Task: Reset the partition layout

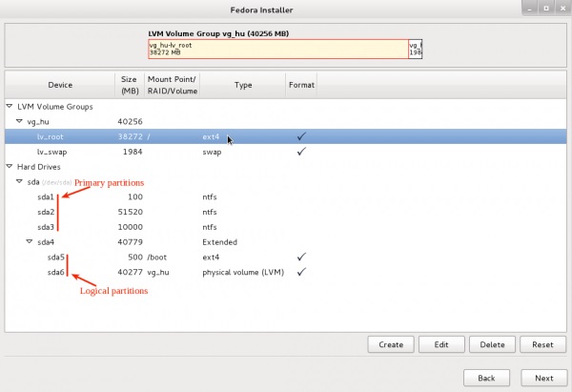Action: click(x=542, y=344)
